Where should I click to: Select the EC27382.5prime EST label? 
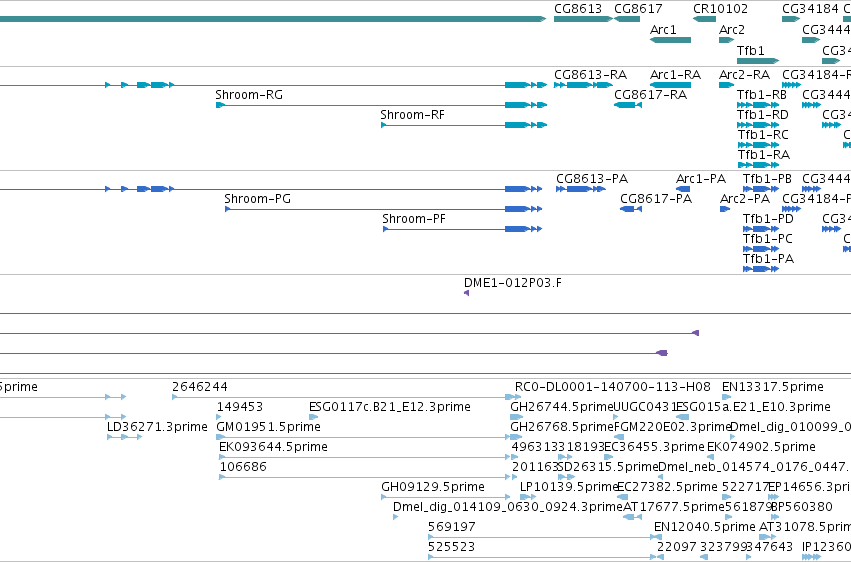click(x=667, y=488)
